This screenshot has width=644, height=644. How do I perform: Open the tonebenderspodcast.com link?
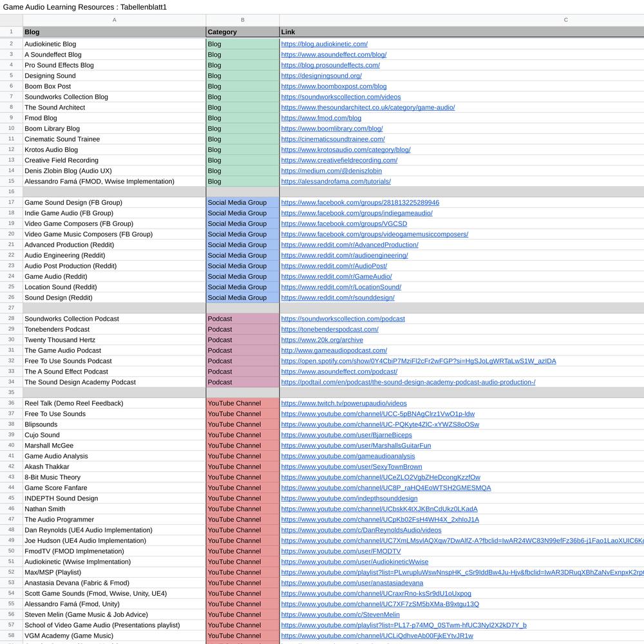point(330,329)
